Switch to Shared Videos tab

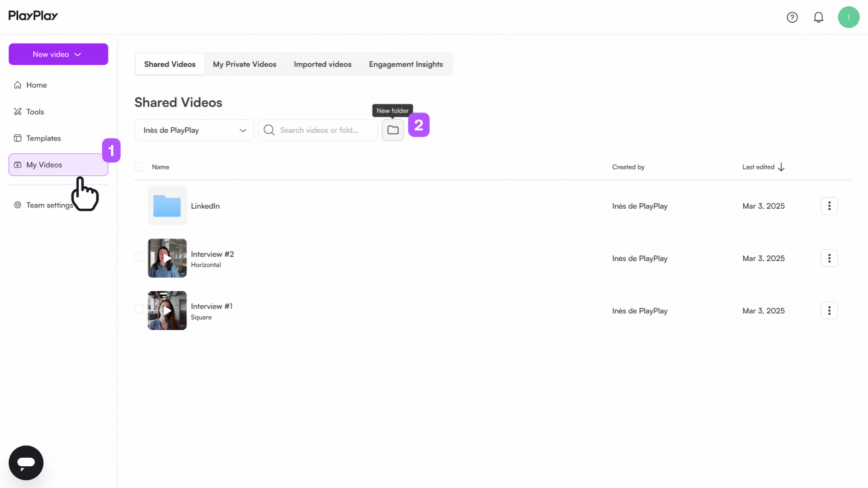click(x=170, y=64)
